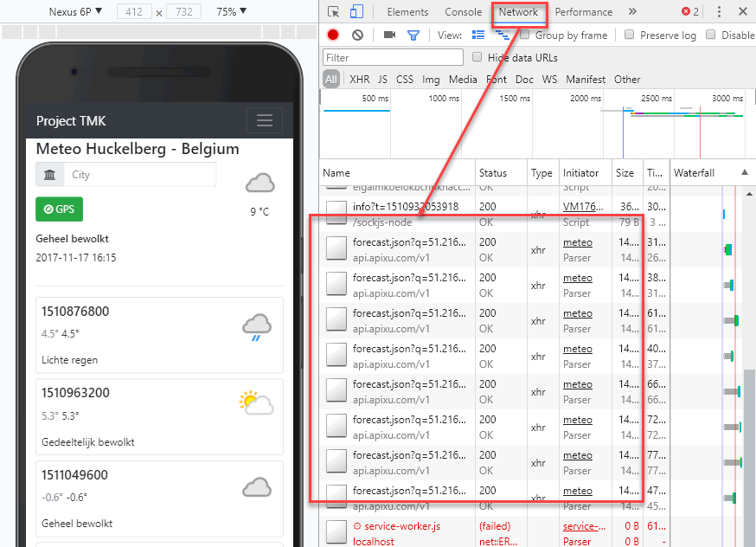This screenshot has width=756, height=547.
Task: Enable the Preserve log checkbox
Action: pos(630,35)
